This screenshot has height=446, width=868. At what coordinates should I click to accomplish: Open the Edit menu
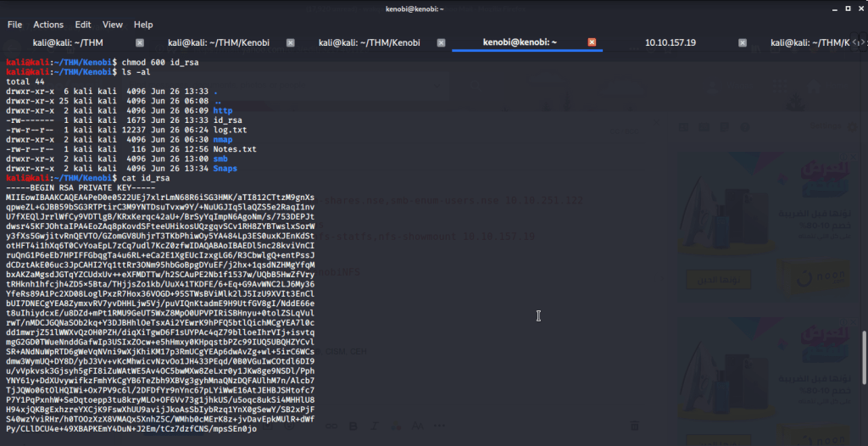(x=83, y=25)
